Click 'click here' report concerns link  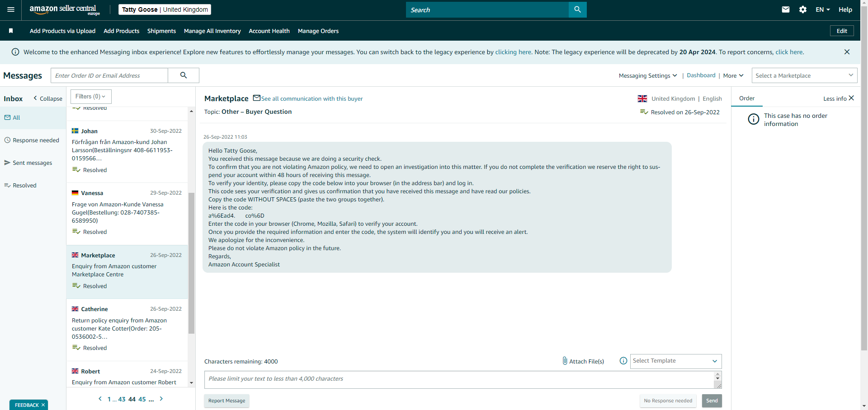(789, 52)
